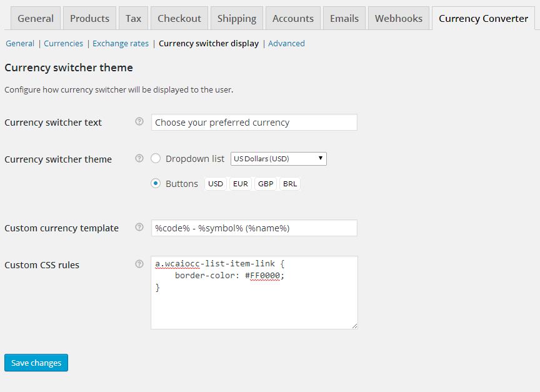Click the BRL currency preview button

point(290,184)
